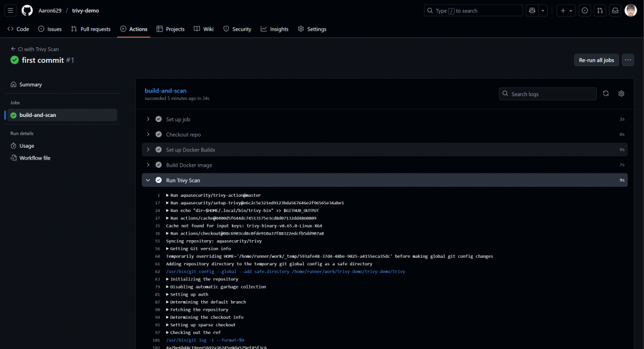
Task: Open trivy-demo repository link
Action: [x=86, y=11]
